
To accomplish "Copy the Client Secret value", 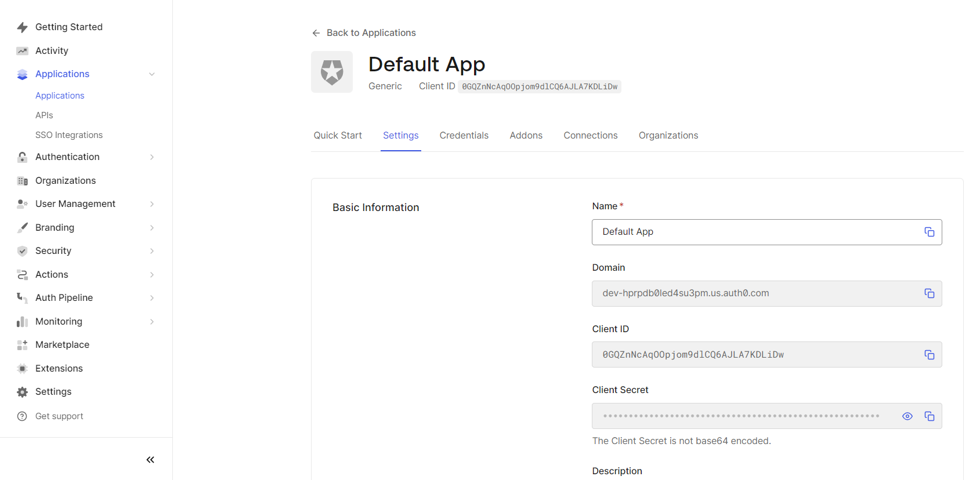I will [x=929, y=416].
